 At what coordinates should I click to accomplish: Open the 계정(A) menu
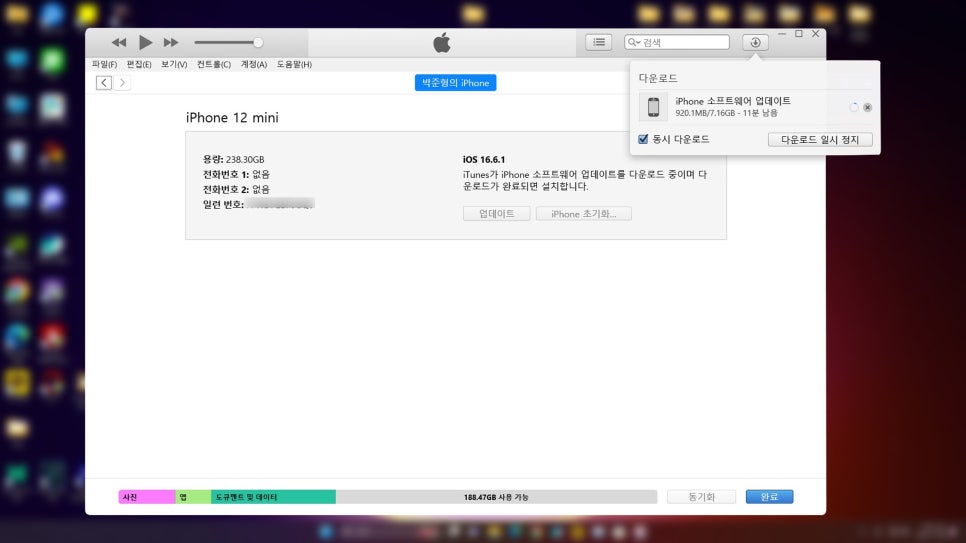click(254, 64)
